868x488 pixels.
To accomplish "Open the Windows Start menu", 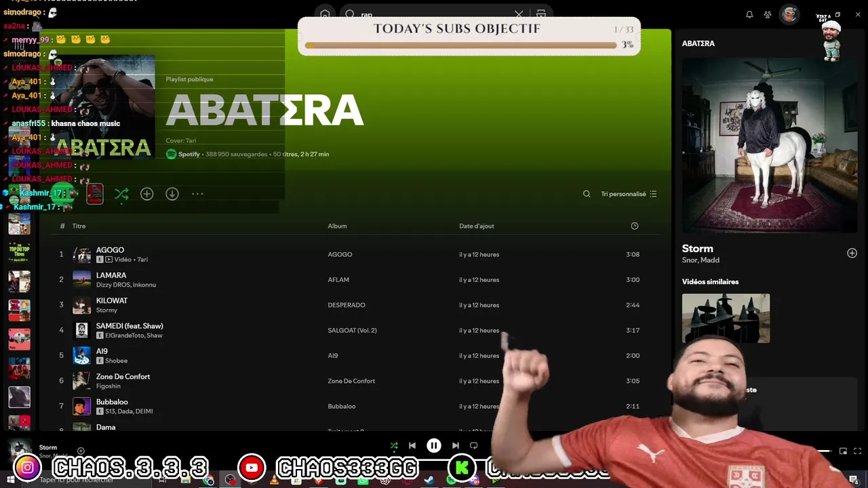I will click(10, 480).
